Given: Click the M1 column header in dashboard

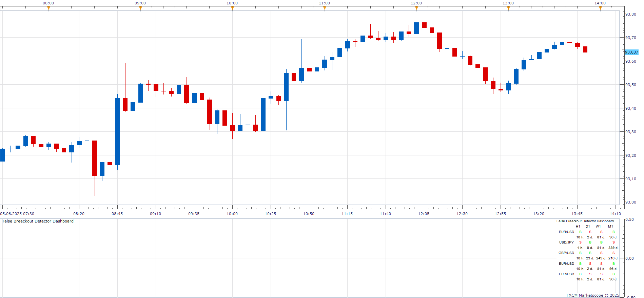Looking at the screenshot, I should 611,227.
